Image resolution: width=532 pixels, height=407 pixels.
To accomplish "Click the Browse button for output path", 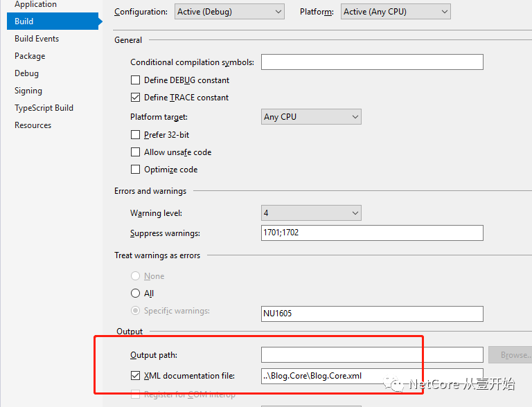I will tap(511, 355).
